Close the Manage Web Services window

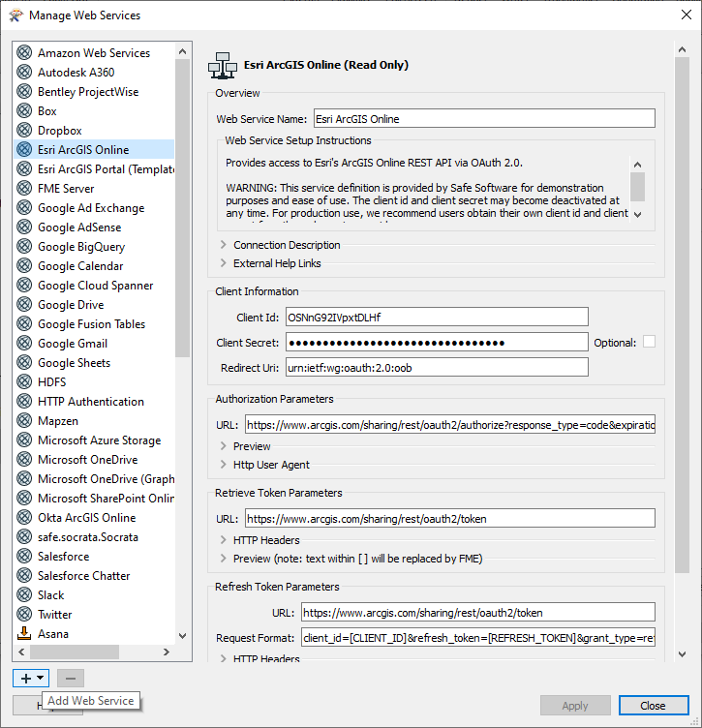pos(687,15)
